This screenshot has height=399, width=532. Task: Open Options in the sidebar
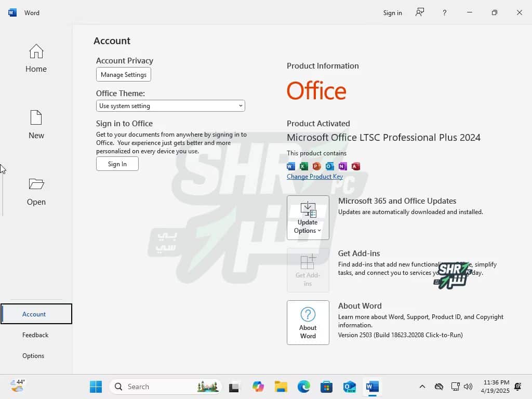33,355
